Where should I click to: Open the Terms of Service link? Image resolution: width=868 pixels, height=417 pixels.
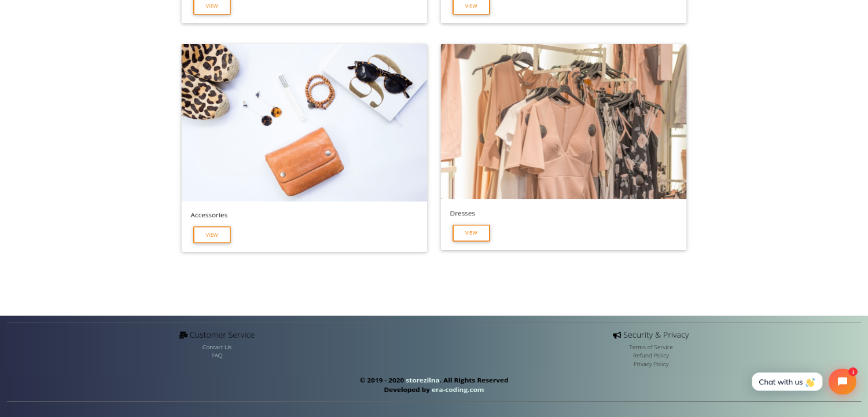pyautogui.click(x=651, y=348)
